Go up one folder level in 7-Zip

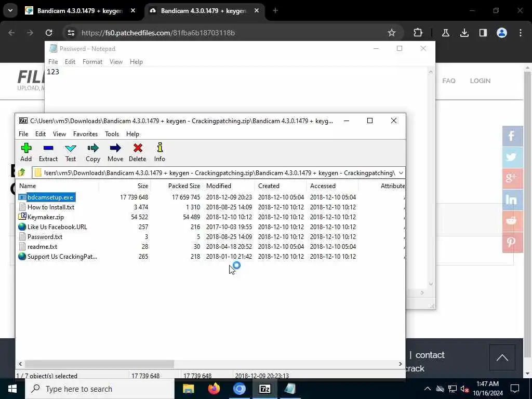(x=22, y=172)
